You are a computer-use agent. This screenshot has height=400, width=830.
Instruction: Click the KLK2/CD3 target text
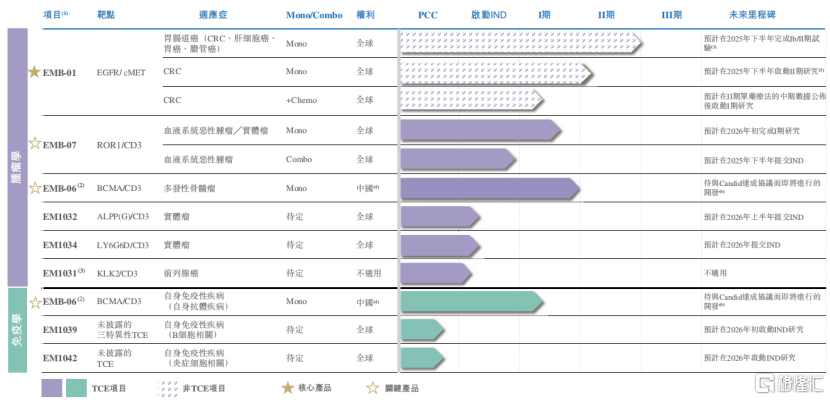[118, 274]
